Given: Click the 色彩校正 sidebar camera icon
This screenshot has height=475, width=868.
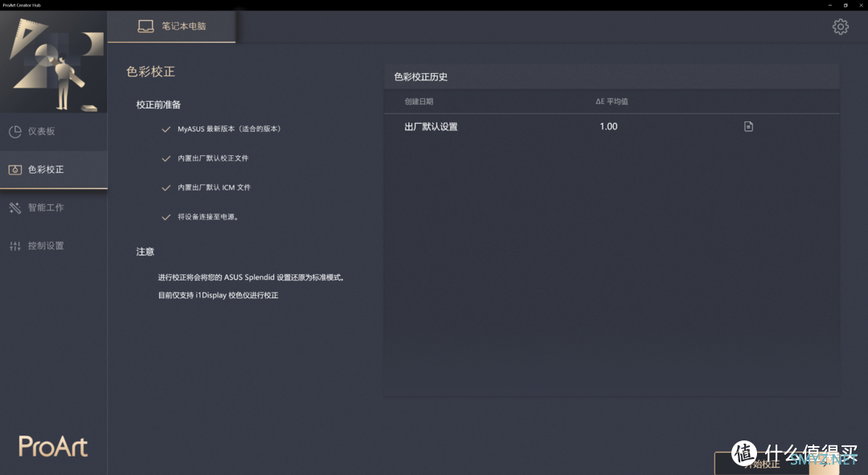Looking at the screenshot, I should [14, 170].
